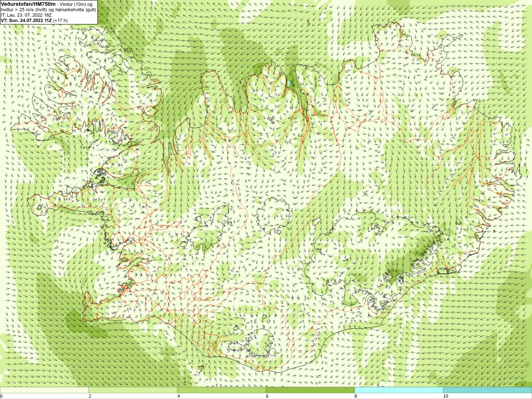
Task: Click the teal legend swatch above 10 m/s
Action: (487, 390)
